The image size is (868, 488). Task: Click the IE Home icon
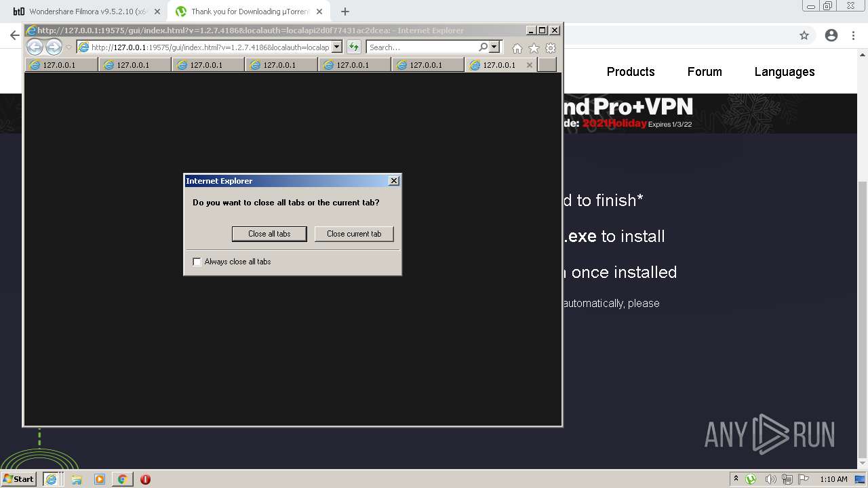pyautogui.click(x=517, y=48)
